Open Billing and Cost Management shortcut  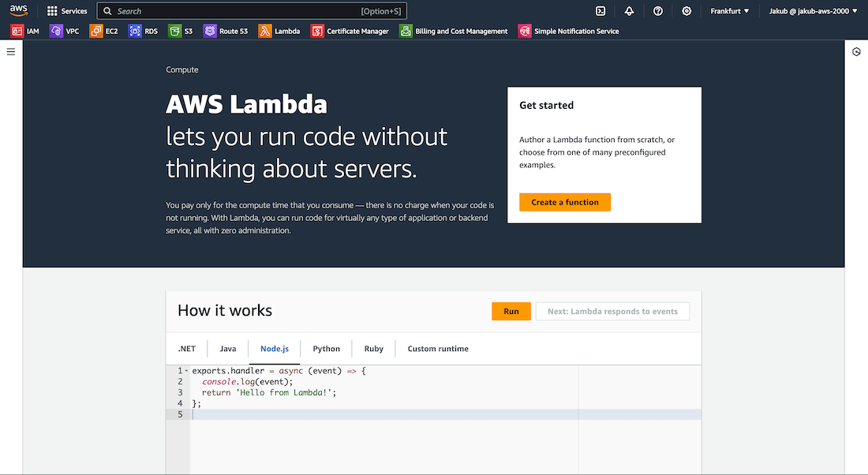454,32
